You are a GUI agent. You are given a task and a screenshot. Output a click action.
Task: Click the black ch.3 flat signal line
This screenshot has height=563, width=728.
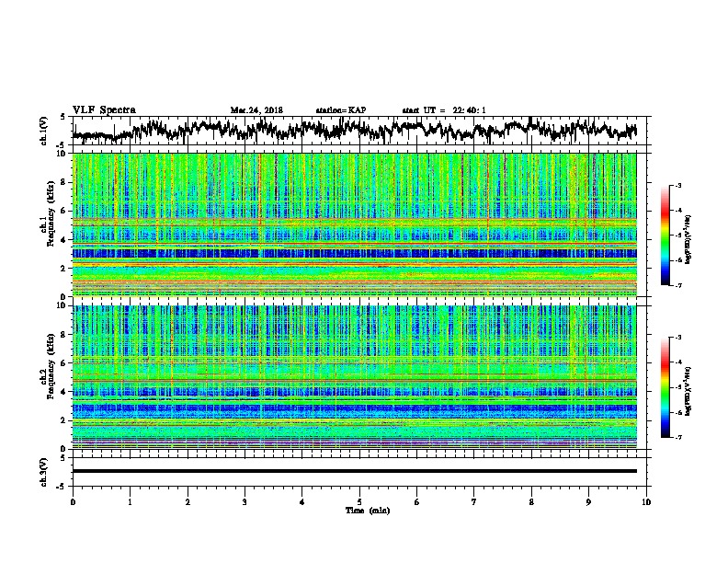[355, 471]
